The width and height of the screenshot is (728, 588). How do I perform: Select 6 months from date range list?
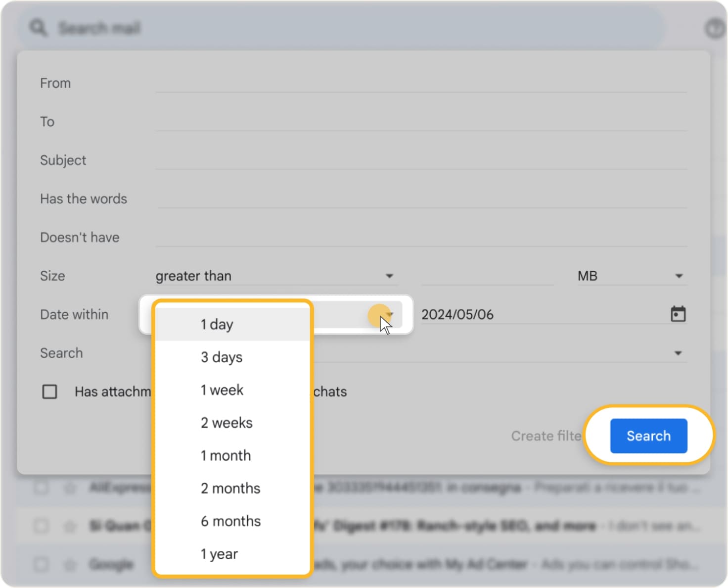tap(230, 521)
